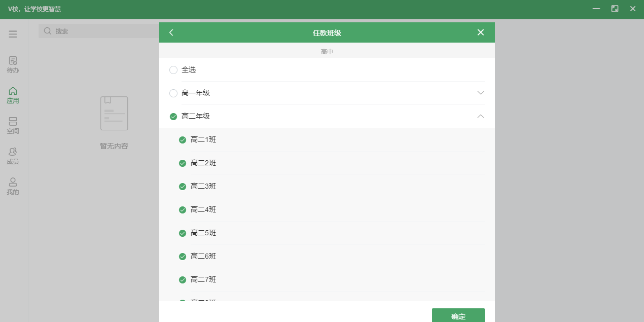The width and height of the screenshot is (644, 322).
Task: Click the hamburger menu icon
Action: coord(13,33)
